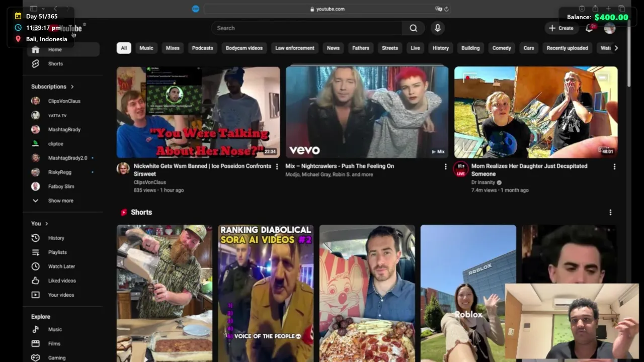Expand the Subscriptions section arrow
The height and width of the screenshot is (362, 644).
[x=72, y=86]
